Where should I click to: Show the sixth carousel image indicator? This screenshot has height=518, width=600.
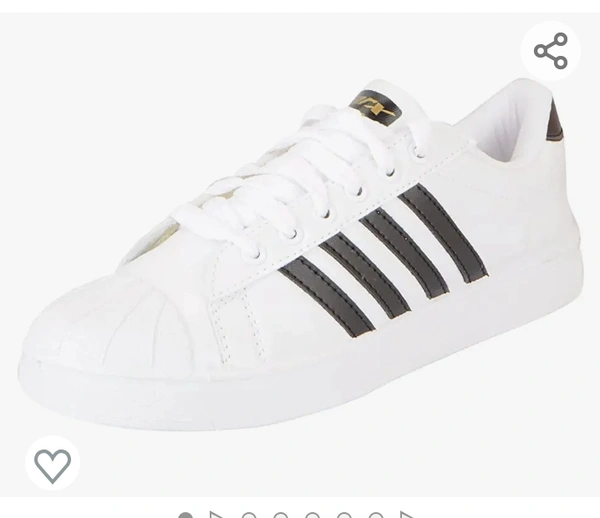[344, 515]
